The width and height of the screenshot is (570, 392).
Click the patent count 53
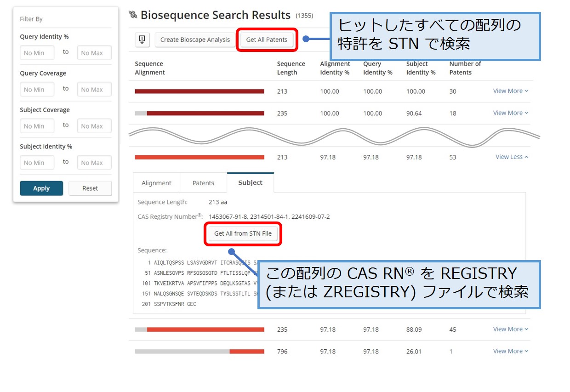tap(453, 158)
